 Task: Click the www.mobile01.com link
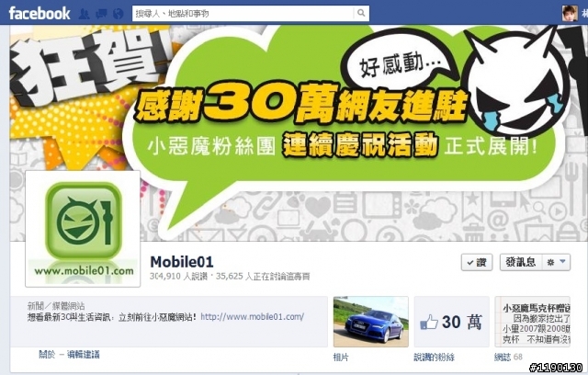tap(252, 316)
